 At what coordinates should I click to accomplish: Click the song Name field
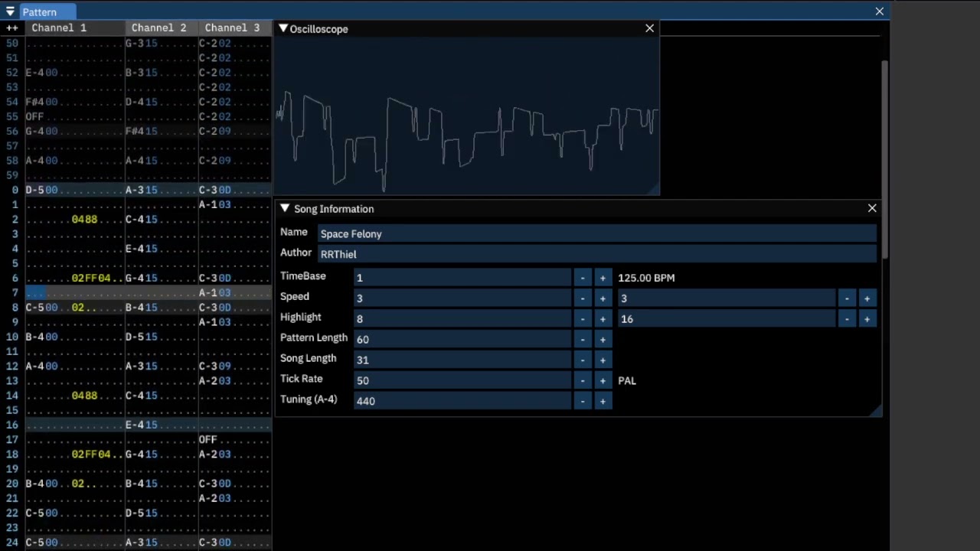coord(597,233)
